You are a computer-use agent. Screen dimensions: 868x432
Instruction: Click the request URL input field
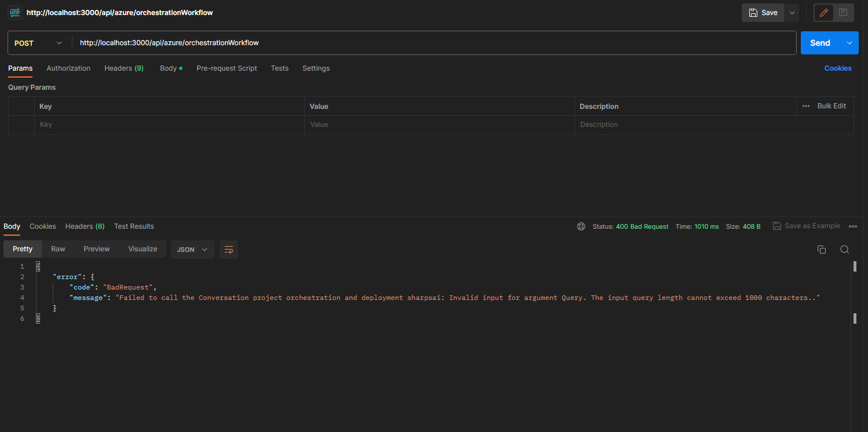[406, 42]
